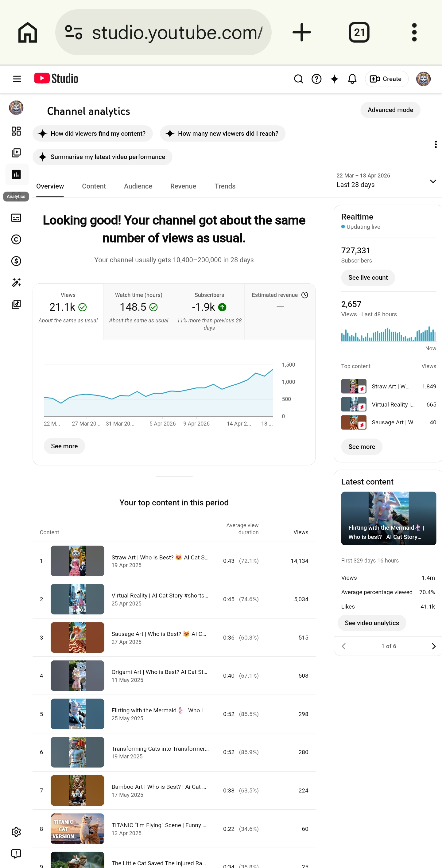This screenshot has width=442, height=868.
Task: Click 'Summarise my latest video performance' chip
Action: [103, 157]
